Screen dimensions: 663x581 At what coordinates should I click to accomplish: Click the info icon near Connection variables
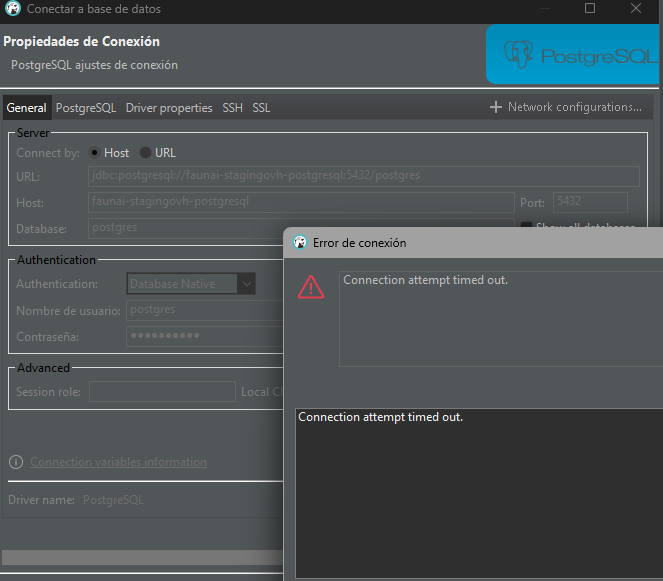[x=16, y=462]
